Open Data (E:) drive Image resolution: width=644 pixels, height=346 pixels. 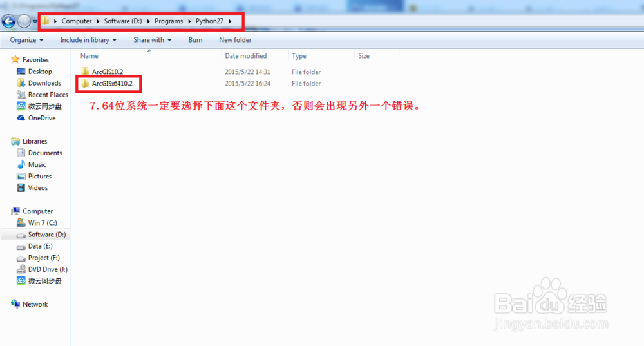click(x=40, y=246)
